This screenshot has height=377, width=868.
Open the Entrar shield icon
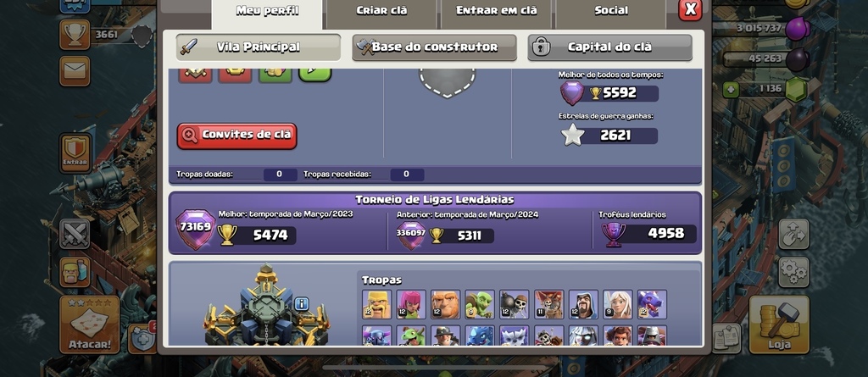[75, 152]
